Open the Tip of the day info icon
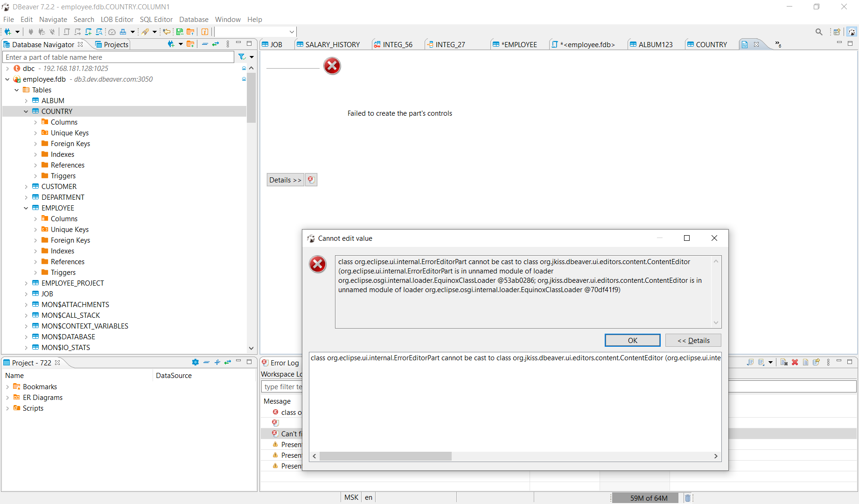The image size is (859, 504). (x=205, y=31)
